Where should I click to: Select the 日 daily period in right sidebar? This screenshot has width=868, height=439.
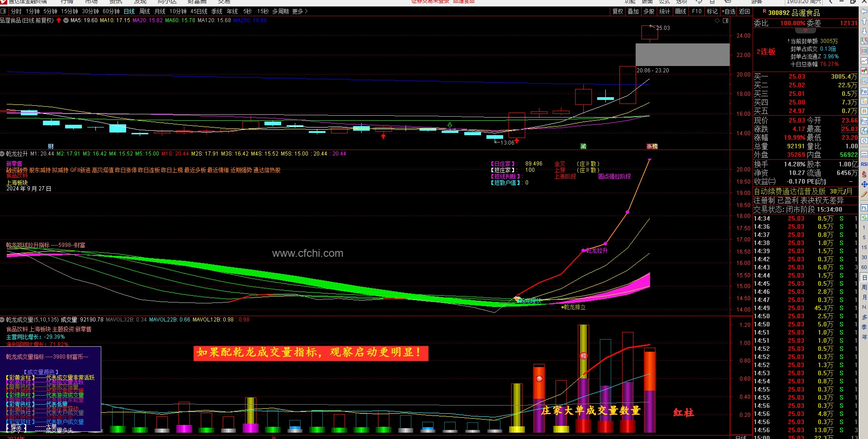(864, 277)
